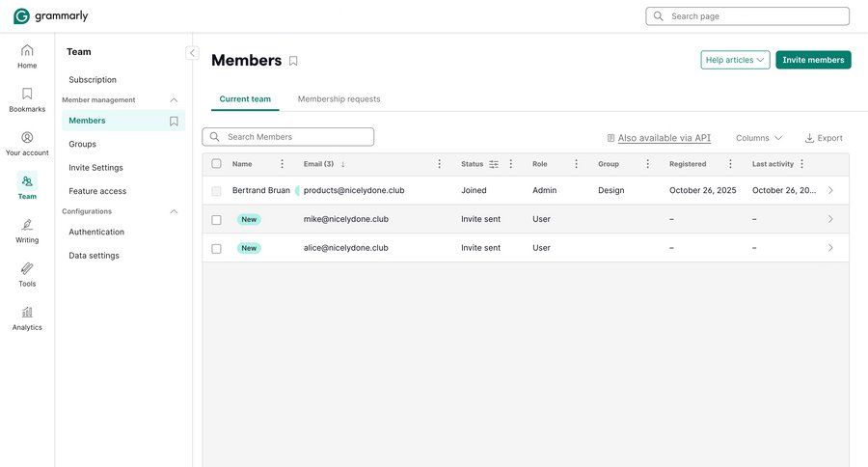The width and height of the screenshot is (868, 467).
Task: Open Feature access in Team menu
Action: (97, 191)
